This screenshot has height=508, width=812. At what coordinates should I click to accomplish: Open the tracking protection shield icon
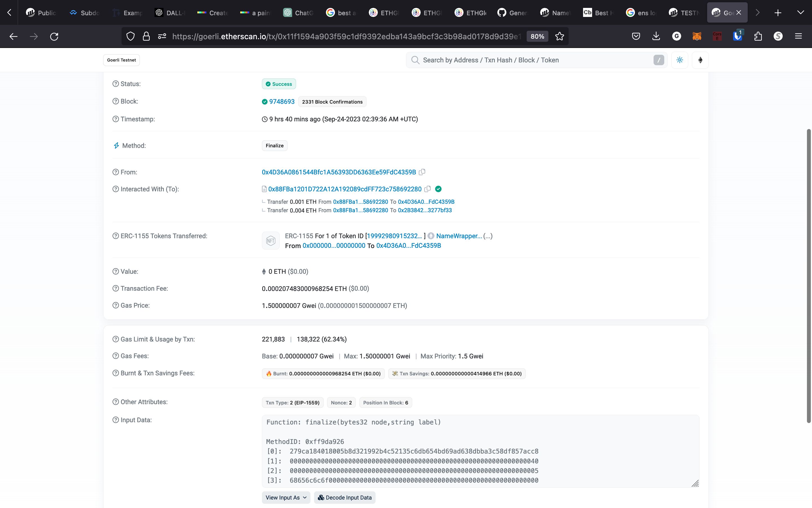pyautogui.click(x=131, y=36)
